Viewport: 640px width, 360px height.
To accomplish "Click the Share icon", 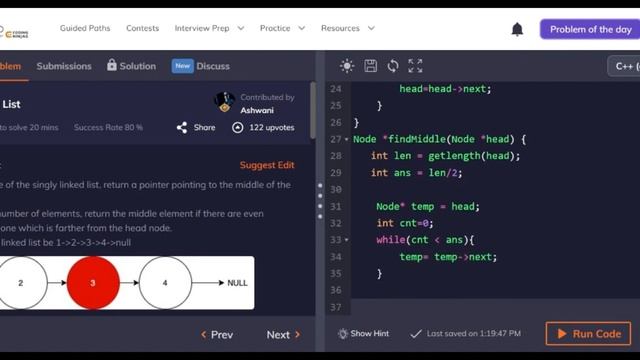I will click(x=182, y=128).
